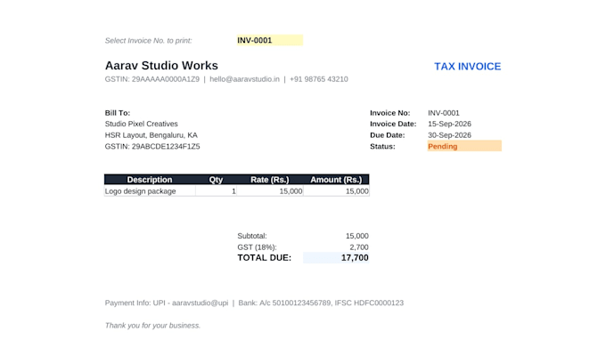Select the Logo design package cell
The height and width of the screenshot is (364, 606).
tap(150, 190)
